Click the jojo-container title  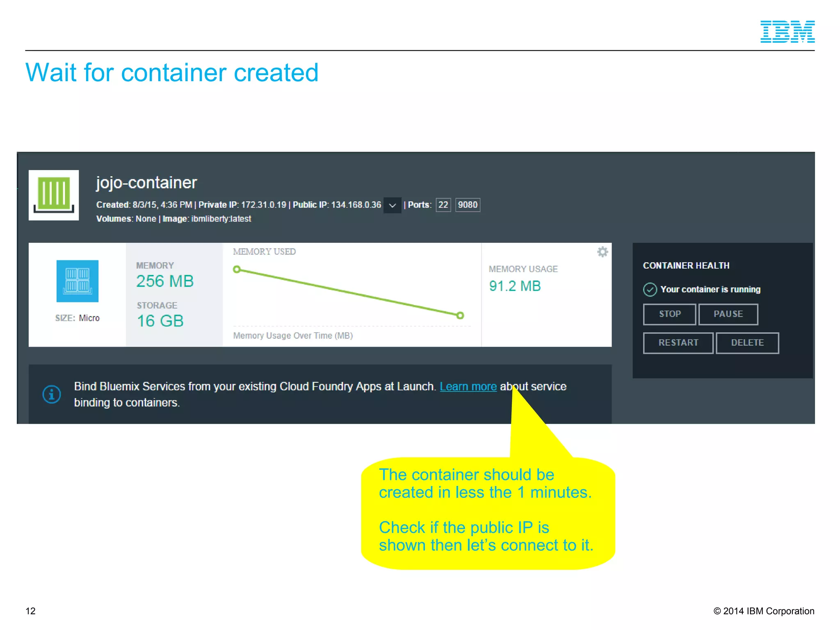click(146, 183)
